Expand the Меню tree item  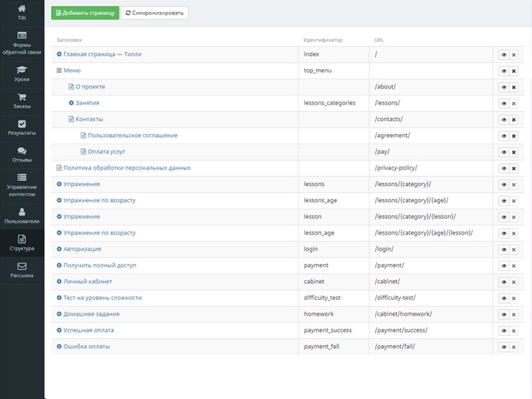[x=59, y=70]
